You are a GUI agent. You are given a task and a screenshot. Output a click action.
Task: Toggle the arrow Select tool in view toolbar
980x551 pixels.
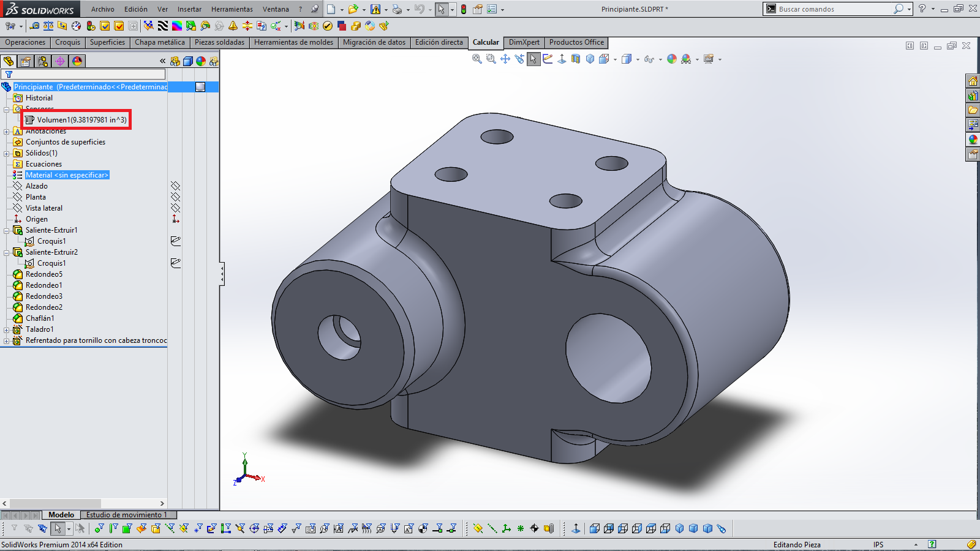click(x=533, y=59)
